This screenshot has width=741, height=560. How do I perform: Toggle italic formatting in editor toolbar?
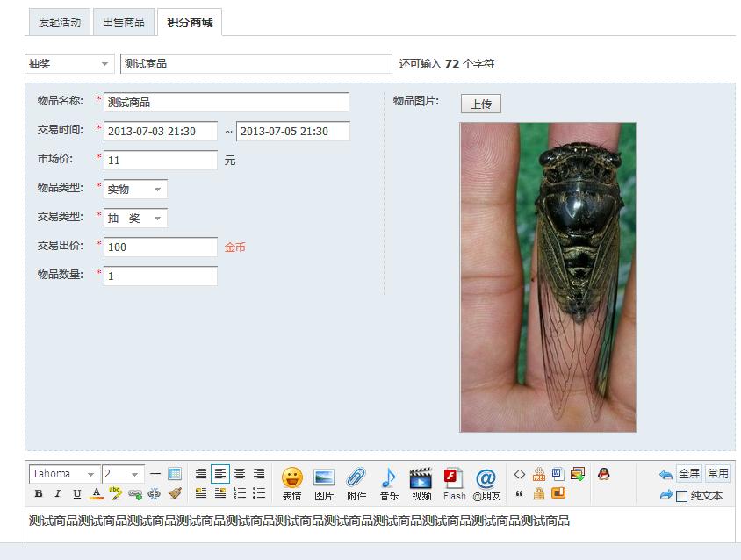(x=58, y=494)
